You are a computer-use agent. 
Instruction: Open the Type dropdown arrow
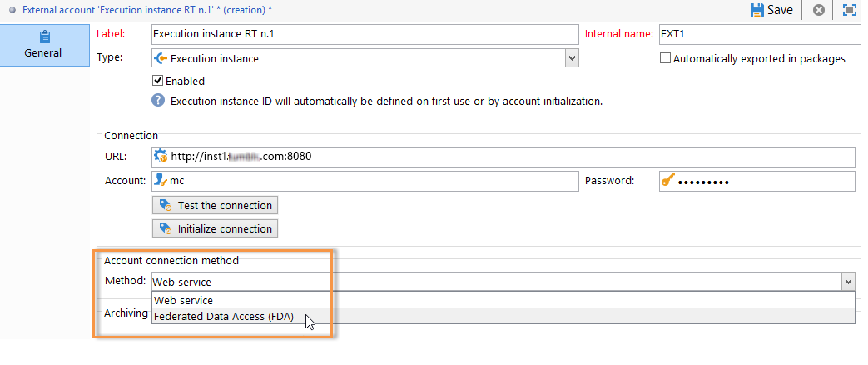[x=572, y=58]
